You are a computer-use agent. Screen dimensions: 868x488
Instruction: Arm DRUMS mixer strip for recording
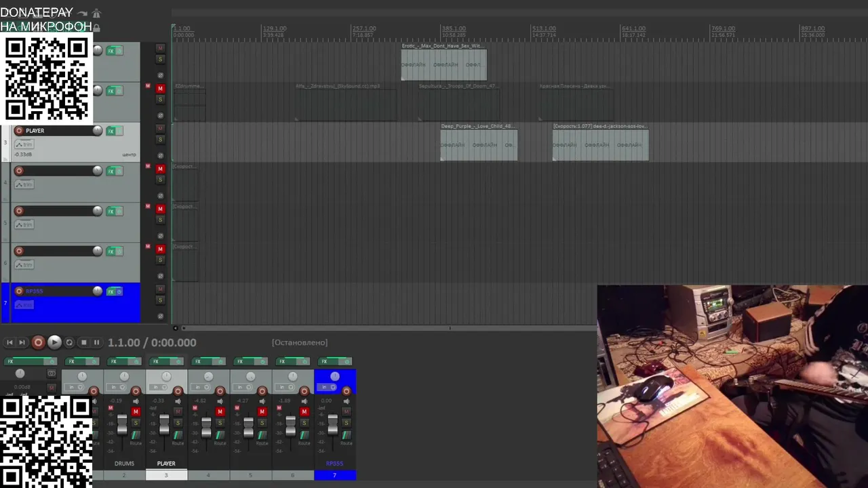click(x=136, y=391)
